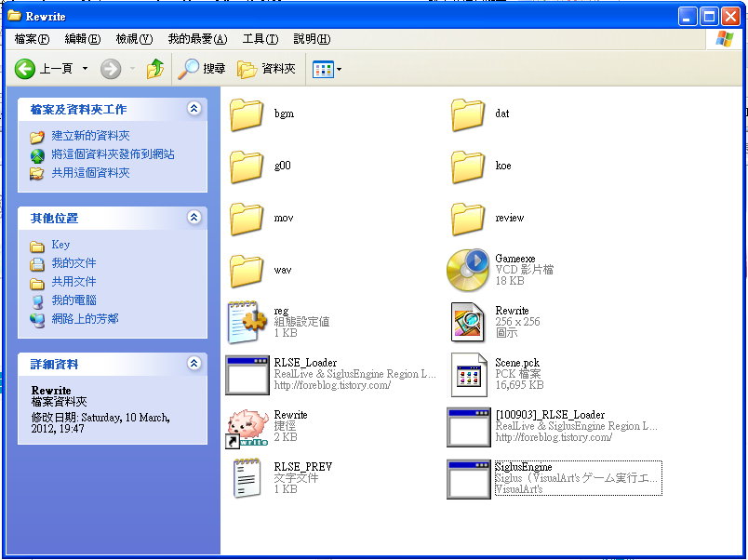Select the mov folder icon

pos(247,219)
